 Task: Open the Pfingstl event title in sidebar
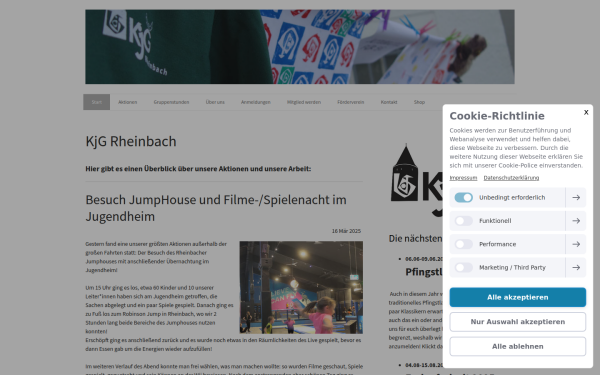coord(424,272)
